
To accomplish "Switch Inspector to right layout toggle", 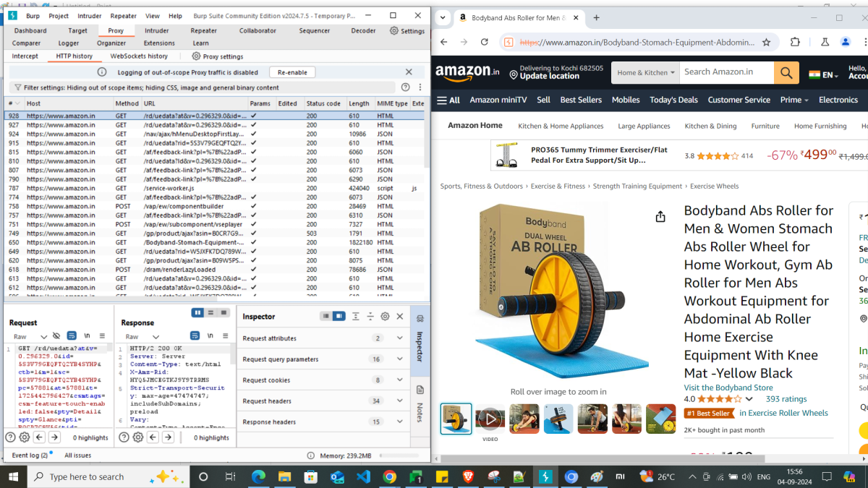I will [x=339, y=317].
